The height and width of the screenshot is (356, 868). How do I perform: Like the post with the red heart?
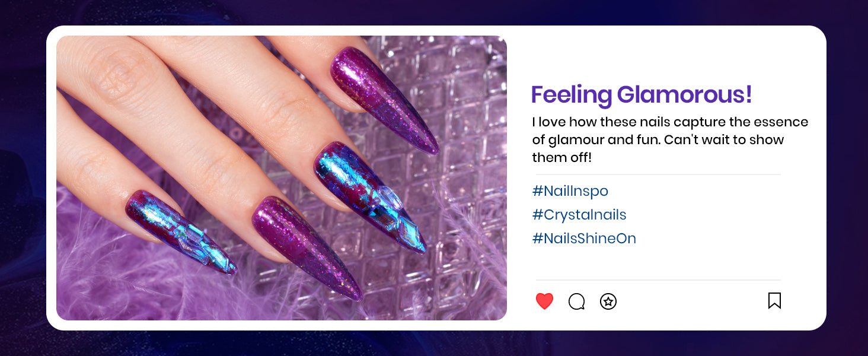pyautogui.click(x=544, y=301)
